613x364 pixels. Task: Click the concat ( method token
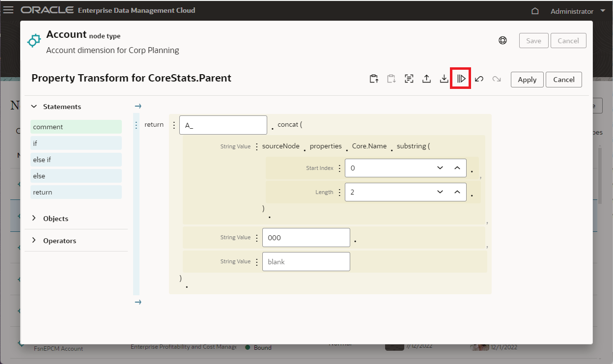[x=290, y=125]
